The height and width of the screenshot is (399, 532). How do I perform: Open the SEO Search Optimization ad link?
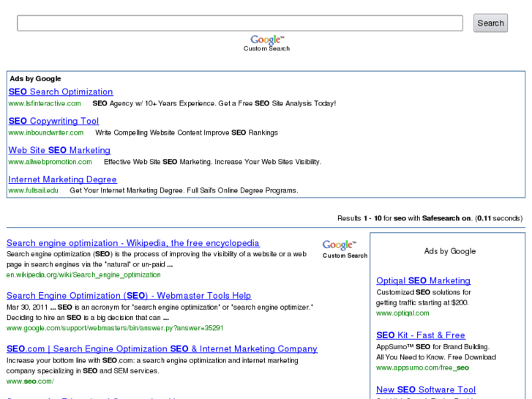pyautogui.click(x=61, y=92)
